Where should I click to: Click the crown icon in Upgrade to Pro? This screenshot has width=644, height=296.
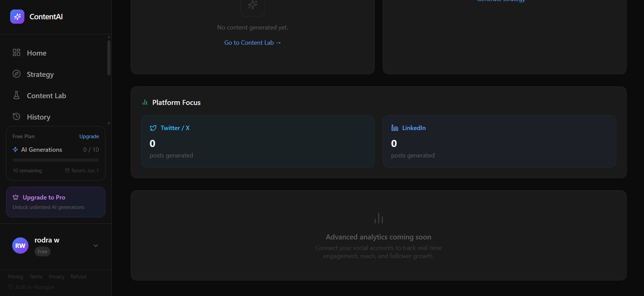pyautogui.click(x=16, y=197)
